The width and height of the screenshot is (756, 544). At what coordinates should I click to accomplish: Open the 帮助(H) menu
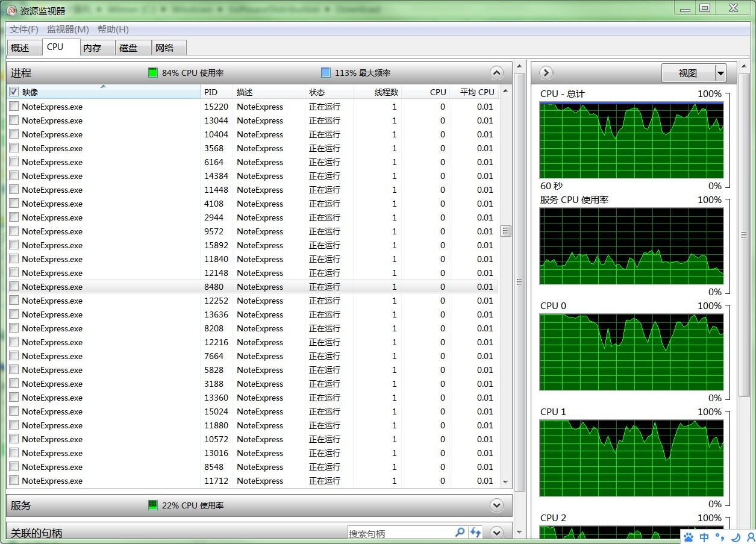point(113,30)
